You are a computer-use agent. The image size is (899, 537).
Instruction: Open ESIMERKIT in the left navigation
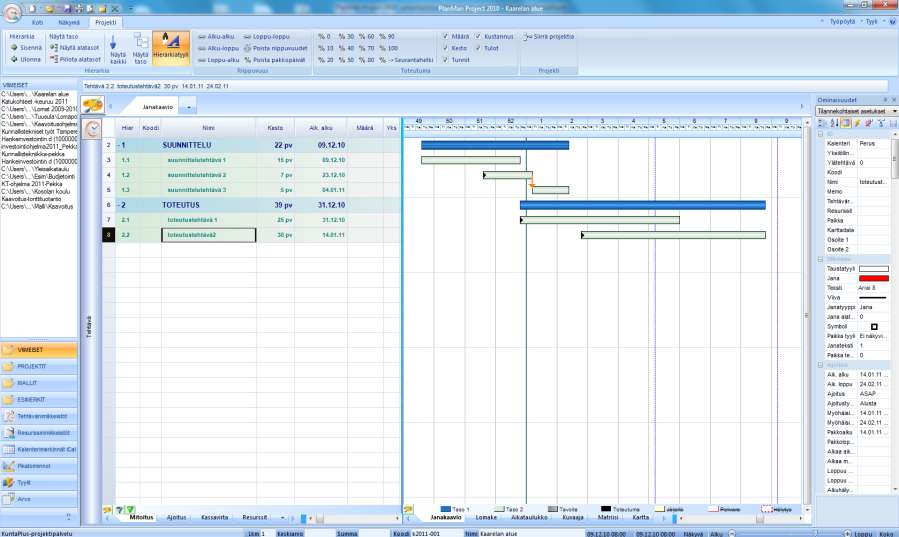[39, 399]
